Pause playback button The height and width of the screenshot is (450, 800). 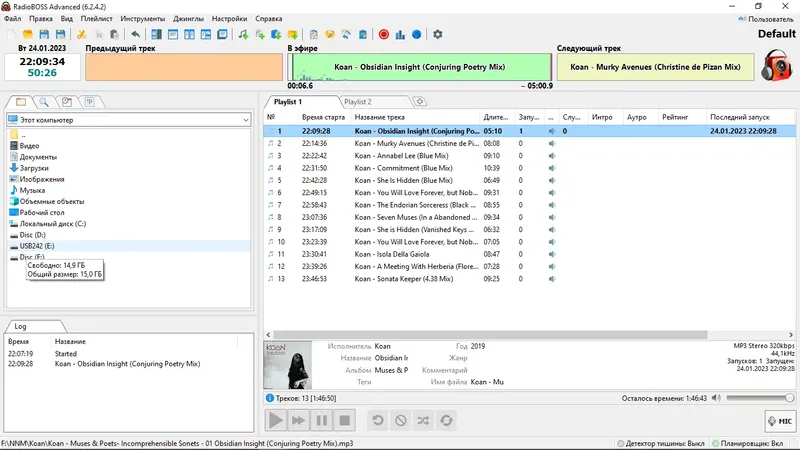click(x=321, y=420)
